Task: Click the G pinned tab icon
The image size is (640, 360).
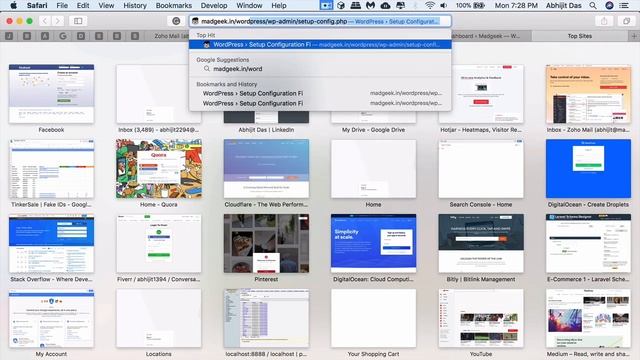Action: pyautogui.click(x=63, y=36)
